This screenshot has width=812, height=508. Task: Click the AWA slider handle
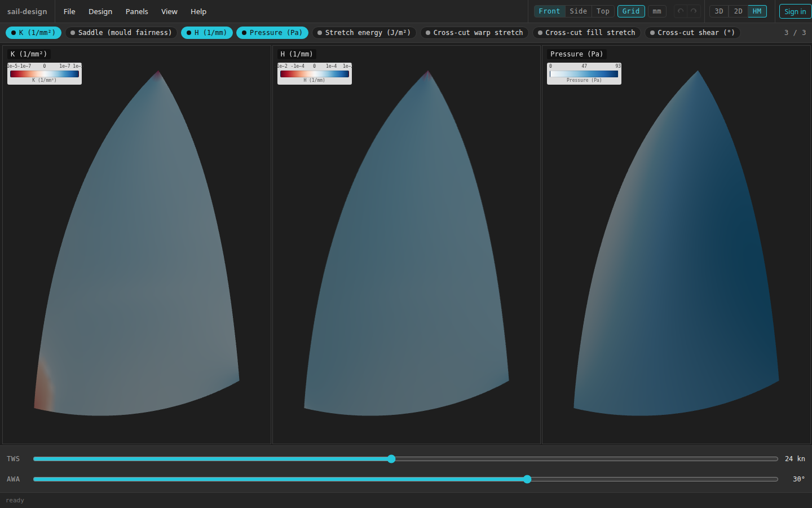click(527, 479)
